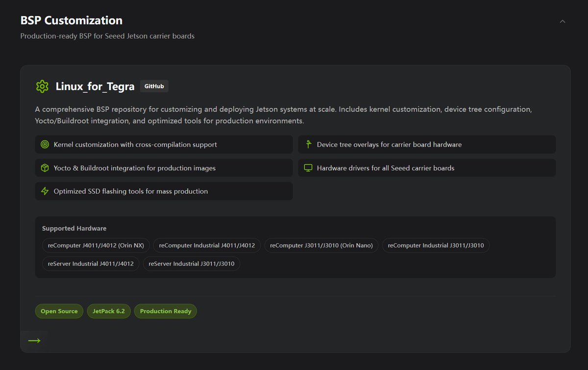588x370 pixels.
Task: Click the monitor icon for hardware drivers
Action: pyautogui.click(x=308, y=168)
